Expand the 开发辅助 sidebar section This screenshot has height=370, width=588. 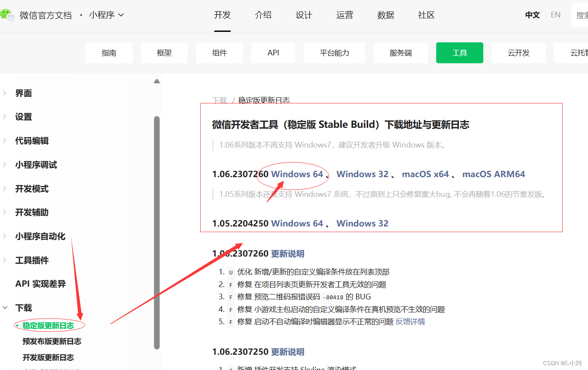[32, 212]
